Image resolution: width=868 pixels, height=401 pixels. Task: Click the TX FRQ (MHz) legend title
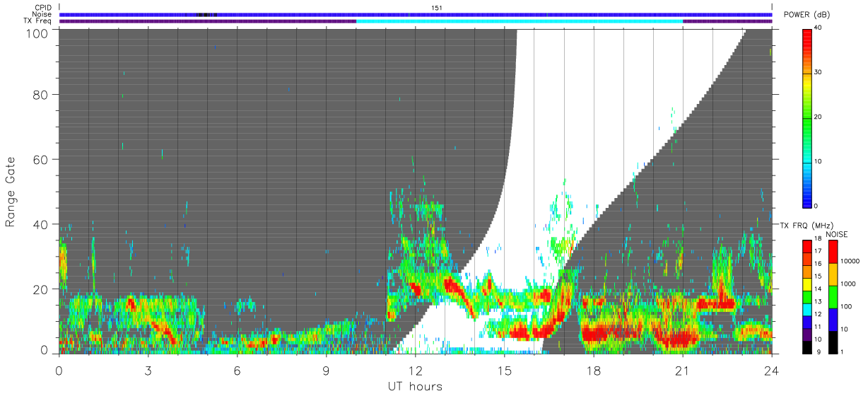807,225
